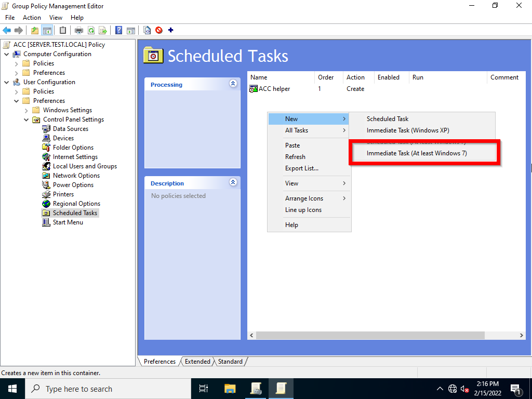Open Windows Start button on taskbar
This screenshot has width=532, height=399.
12,389
